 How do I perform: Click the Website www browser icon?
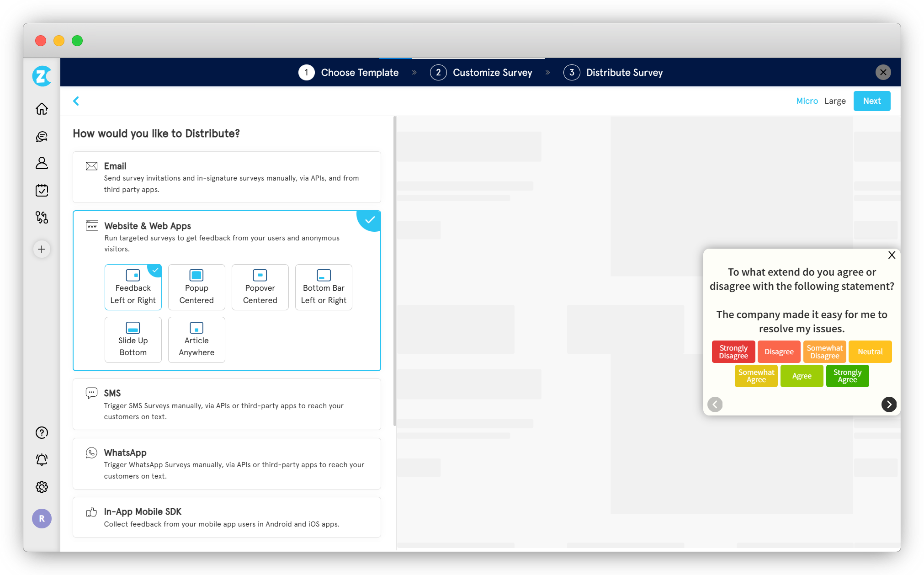(92, 225)
